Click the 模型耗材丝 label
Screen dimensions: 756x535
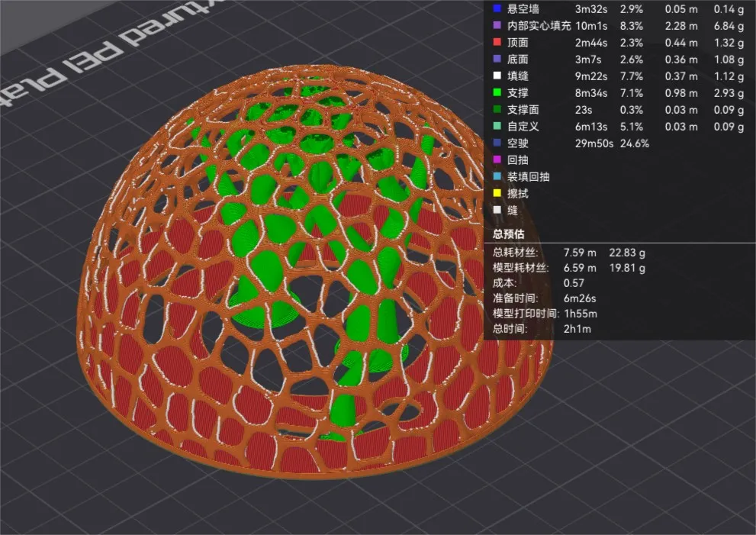(521, 268)
